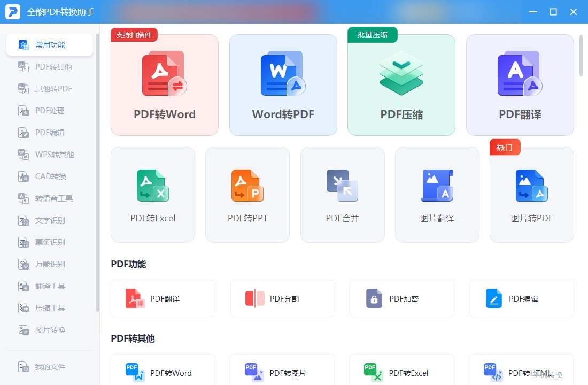Open the PDF加密 encryption tool
The width and height of the screenshot is (588, 385).
pyautogui.click(x=401, y=298)
